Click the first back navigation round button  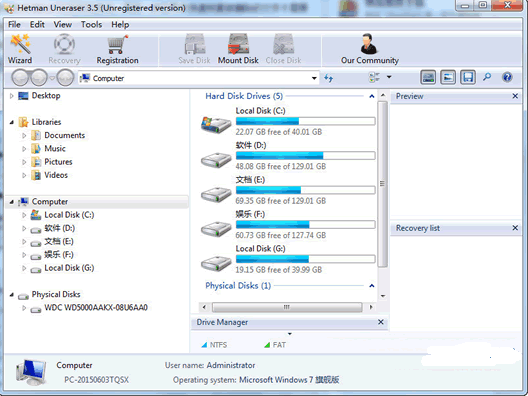click(x=21, y=78)
